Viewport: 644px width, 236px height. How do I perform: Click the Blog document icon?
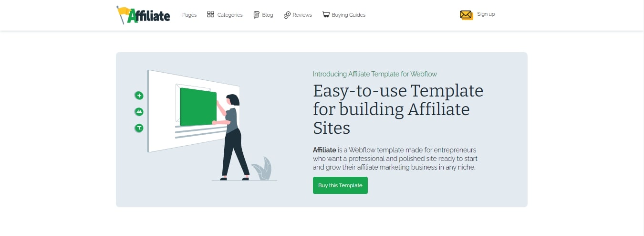click(257, 15)
